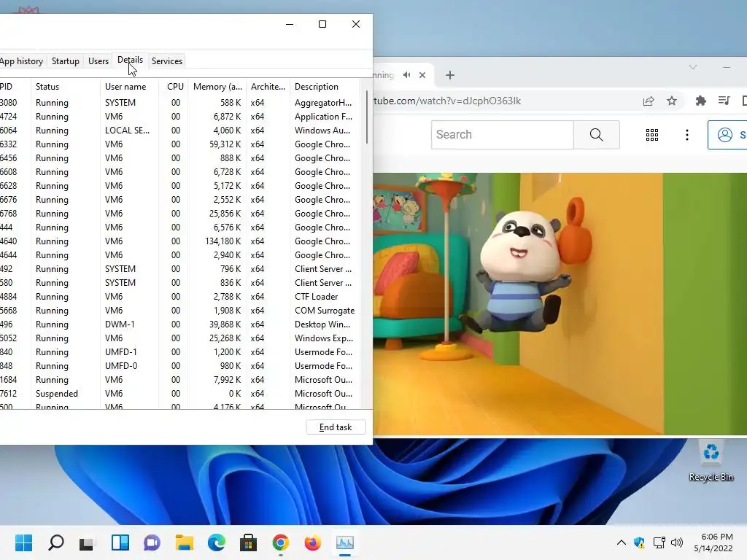Open Windows Security tray icon
The width and height of the screenshot is (747, 560).
[639, 542]
